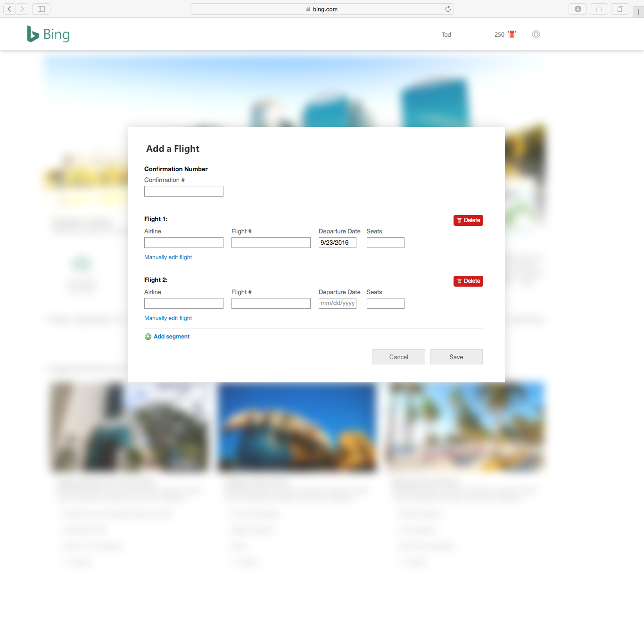Click the bing.com address bar
Image resolution: width=644 pixels, height=644 pixels.
tap(322, 9)
